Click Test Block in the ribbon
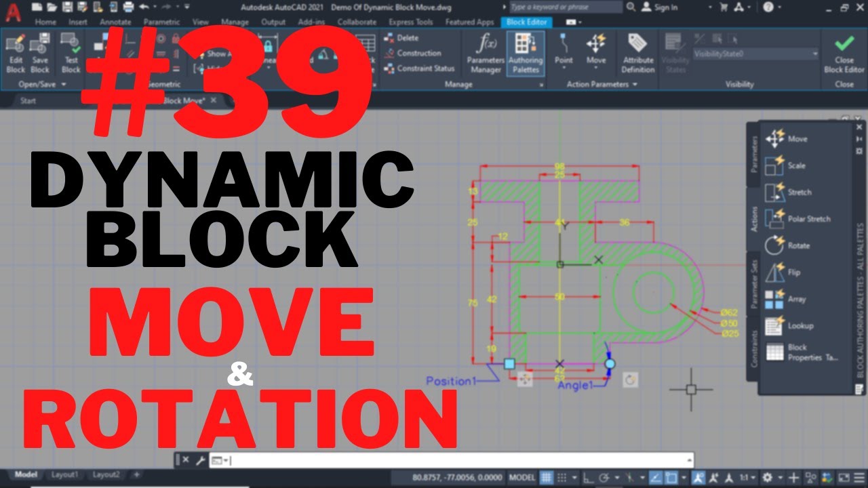Image resolution: width=868 pixels, height=488 pixels. click(x=71, y=54)
